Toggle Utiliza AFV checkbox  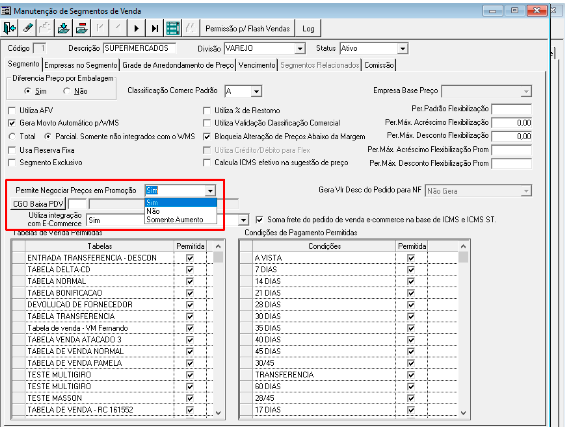click(x=12, y=110)
